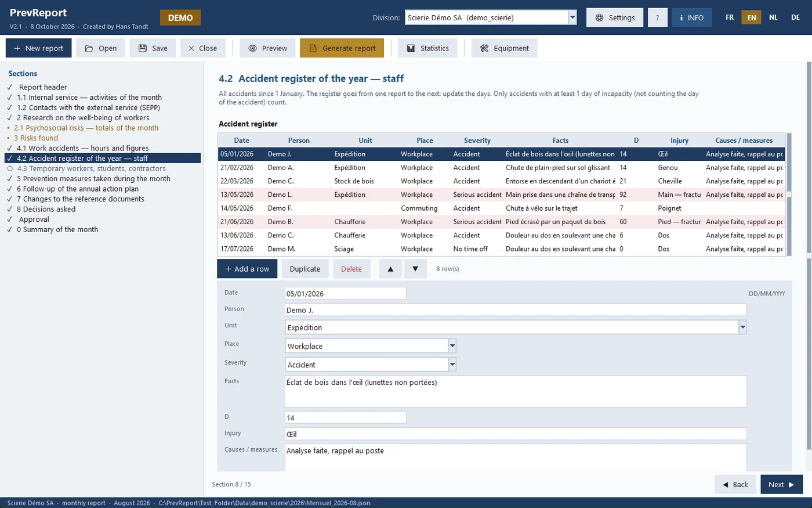Add a row to the accident register
The width and height of the screenshot is (812, 508).
(247, 269)
